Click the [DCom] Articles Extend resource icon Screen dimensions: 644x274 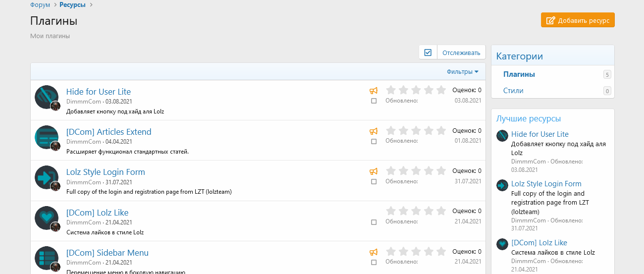coord(47,137)
